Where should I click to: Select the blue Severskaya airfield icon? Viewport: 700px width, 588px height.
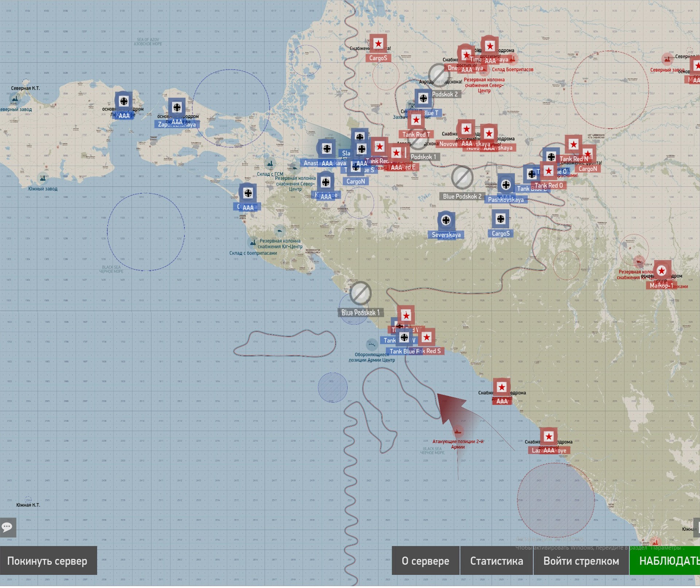(446, 220)
